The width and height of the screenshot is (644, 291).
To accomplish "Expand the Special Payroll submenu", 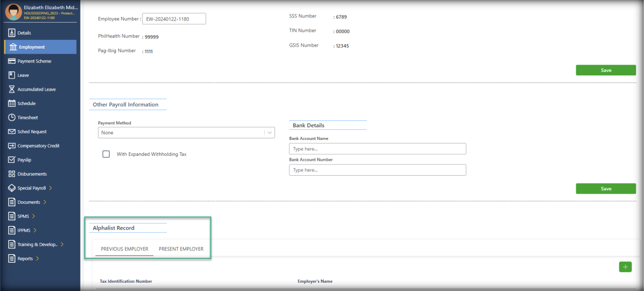I will (50, 188).
